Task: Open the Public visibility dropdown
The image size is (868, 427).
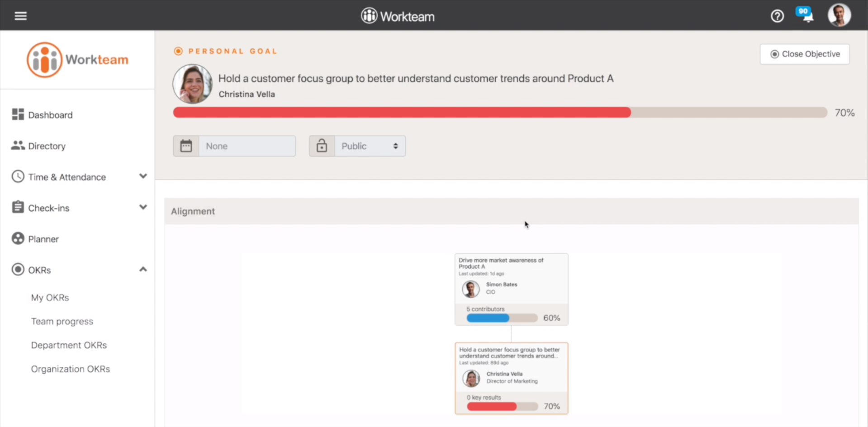Action: (x=370, y=146)
